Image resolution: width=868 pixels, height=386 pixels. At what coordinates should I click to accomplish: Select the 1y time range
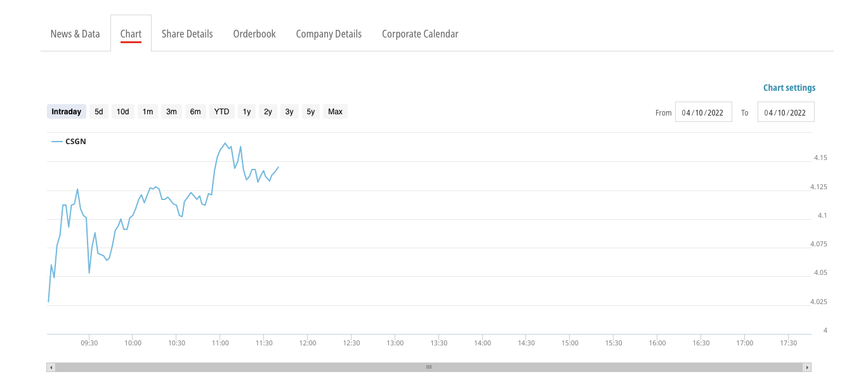(247, 112)
